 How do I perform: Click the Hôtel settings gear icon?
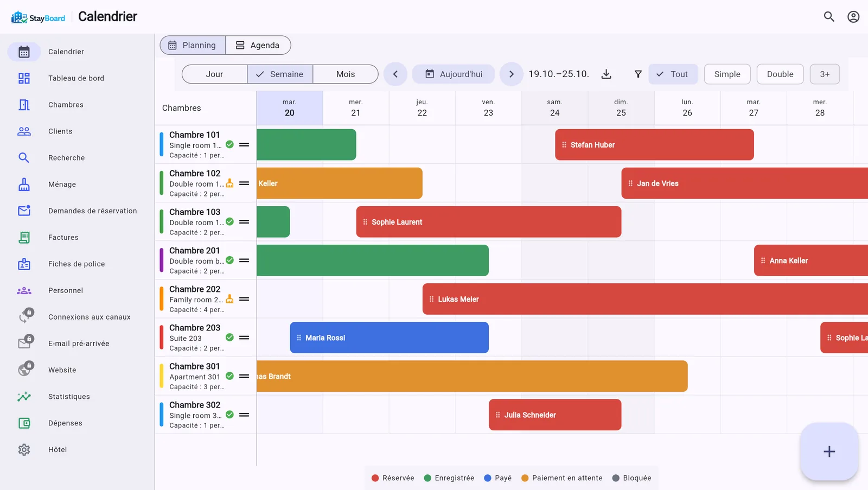click(x=24, y=450)
